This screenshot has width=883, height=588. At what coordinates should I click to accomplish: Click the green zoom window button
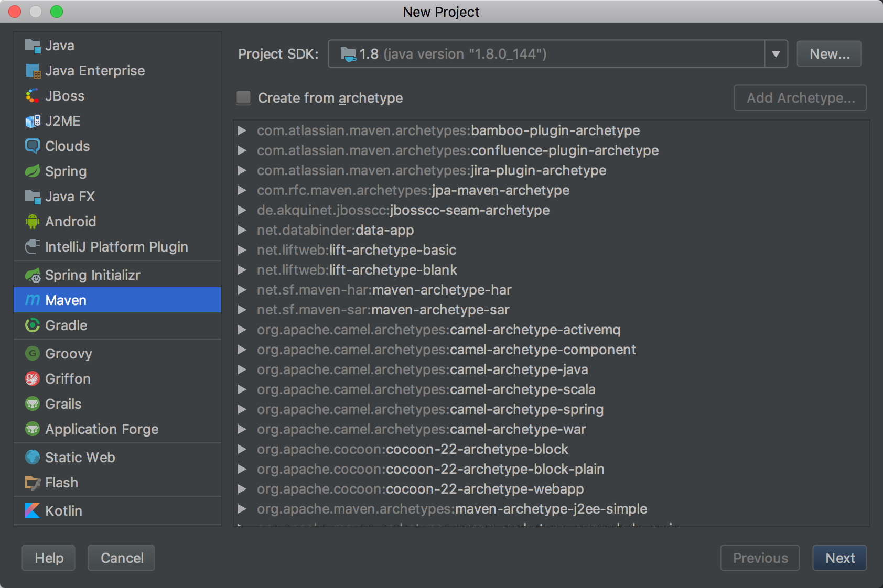(x=57, y=12)
